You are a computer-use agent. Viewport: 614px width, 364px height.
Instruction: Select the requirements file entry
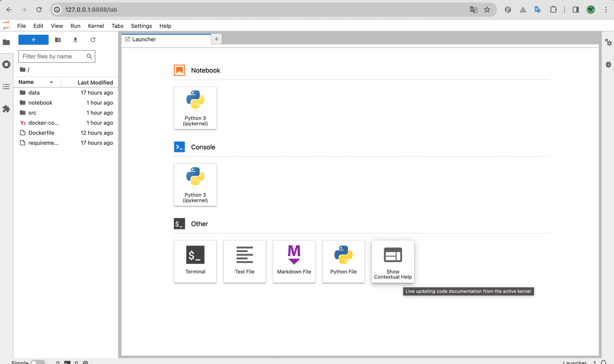(66, 143)
